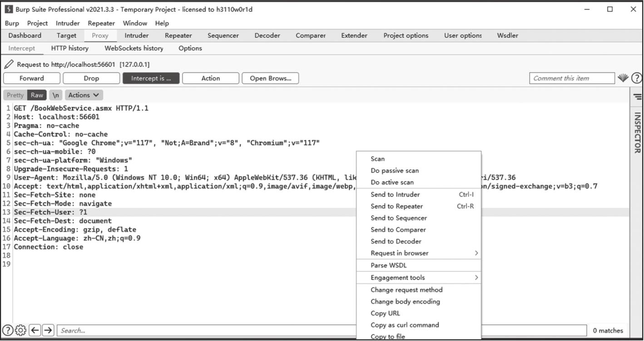Choose Copy URL
Screen dimensions: 644x341
click(418, 313)
